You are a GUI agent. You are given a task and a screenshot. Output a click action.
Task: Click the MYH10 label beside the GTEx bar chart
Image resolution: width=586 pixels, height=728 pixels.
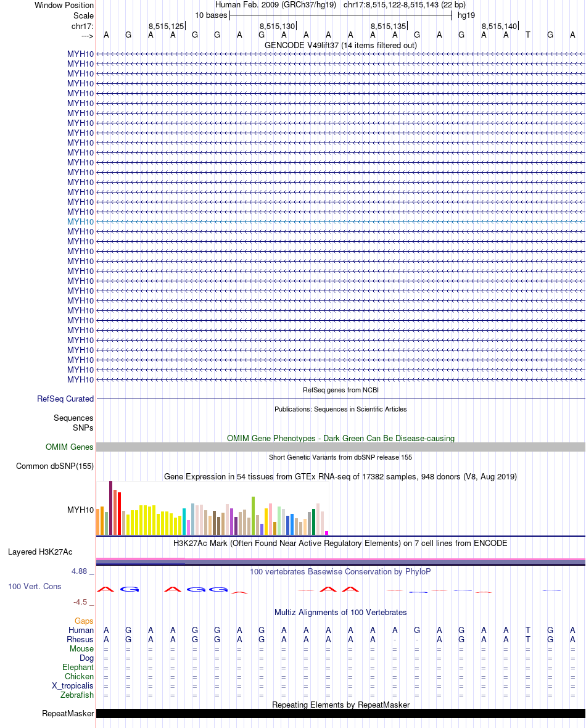coord(80,510)
